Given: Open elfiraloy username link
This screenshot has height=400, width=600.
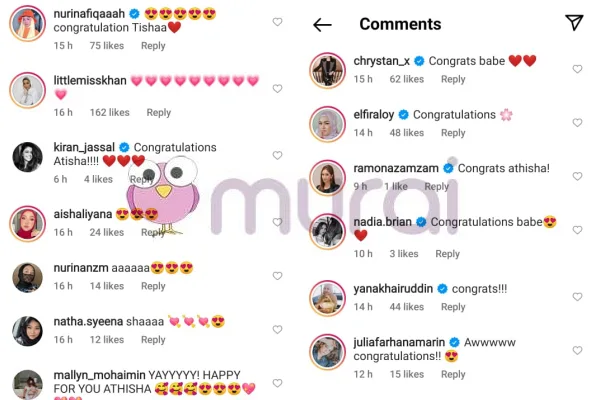Looking at the screenshot, I should pyautogui.click(x=373, y=114).
